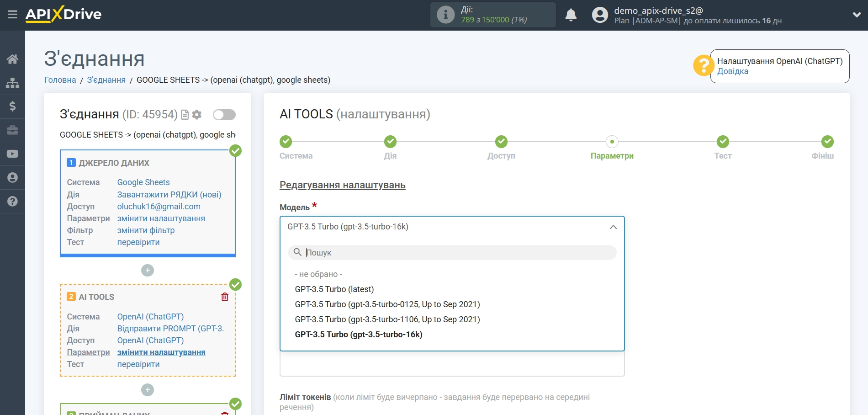Image resolution: width=868 pixels, height=415 pixels.
Task: Delete the AI TOOLS block
Action: click(x=225, y=297)
